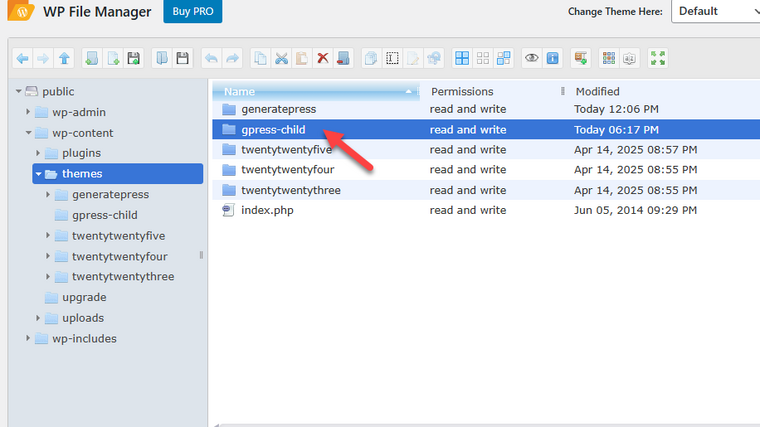Paste with the clipboard icon
This screenshot has height=427, width=760.
pos(302,59)
